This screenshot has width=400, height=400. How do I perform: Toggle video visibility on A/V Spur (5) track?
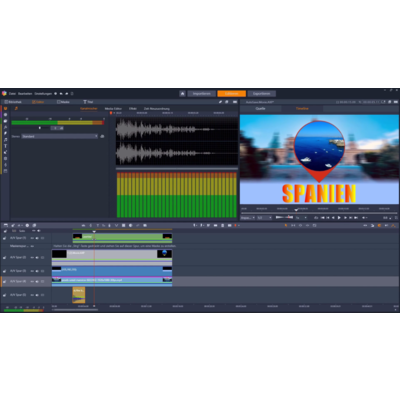[32, 295]
